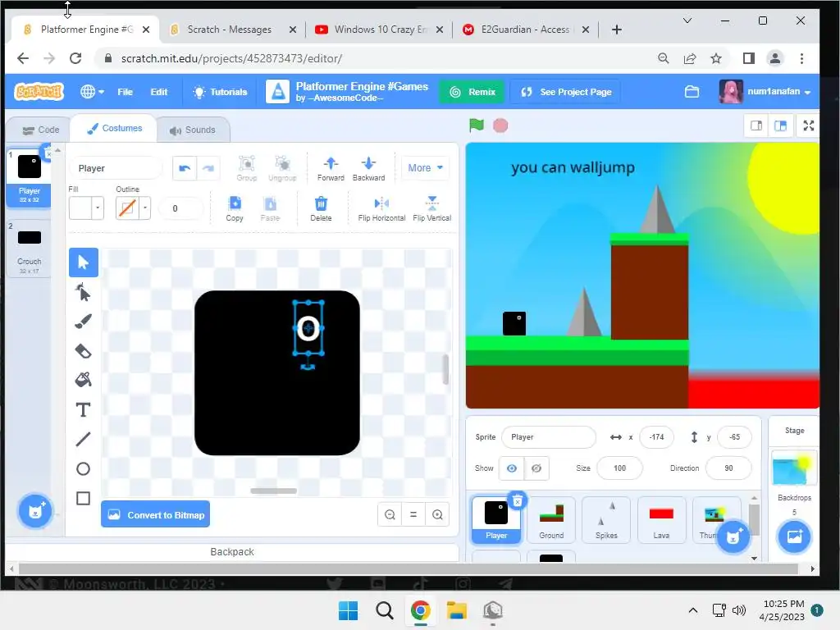Reset costume canvas zoom

[413, 515]
